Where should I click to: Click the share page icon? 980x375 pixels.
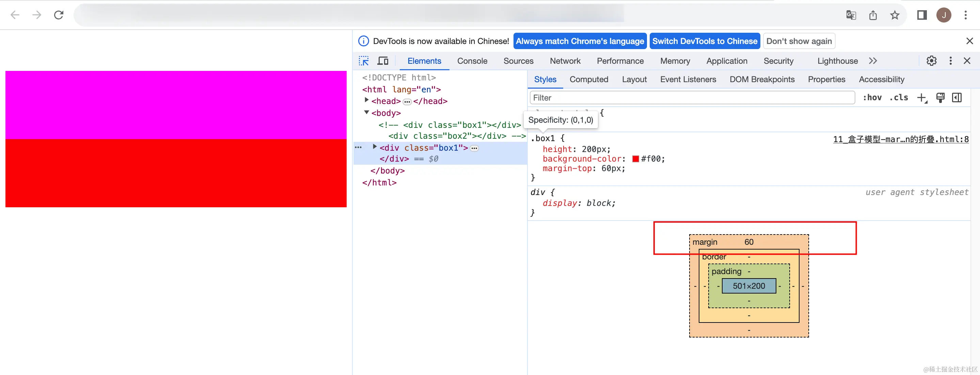tap(873, 15)
